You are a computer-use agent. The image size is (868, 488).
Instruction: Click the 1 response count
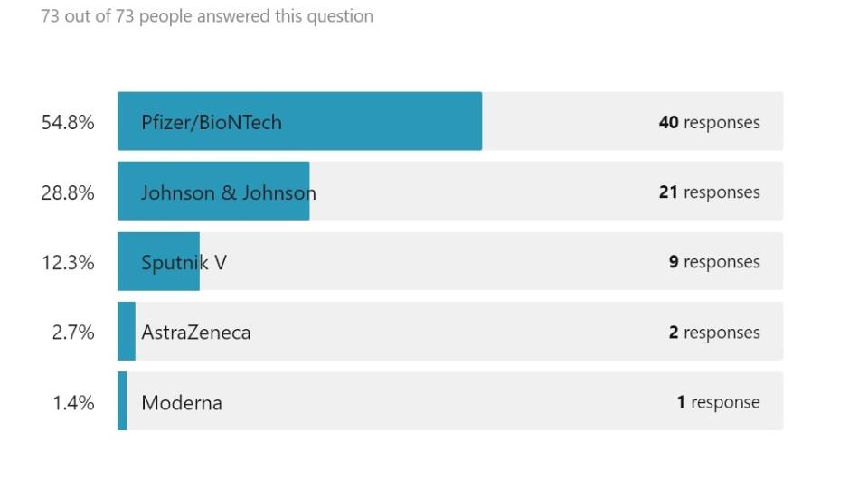pos(718,402)
